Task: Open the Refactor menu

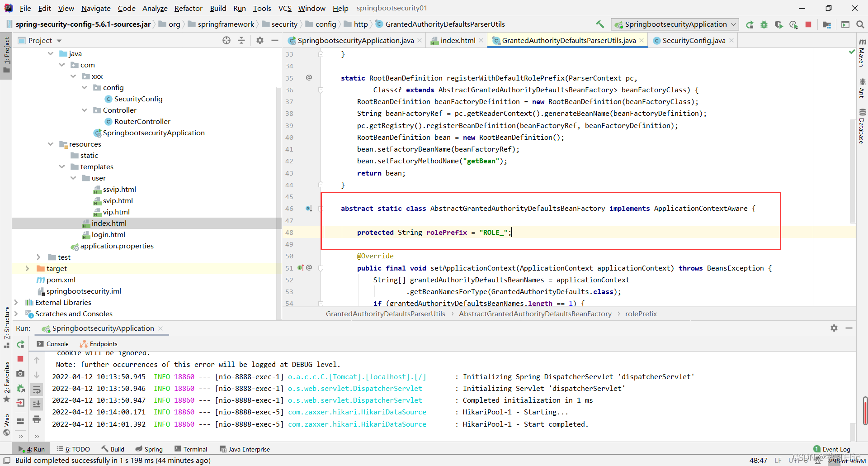Action: click(x=189, y=8)
